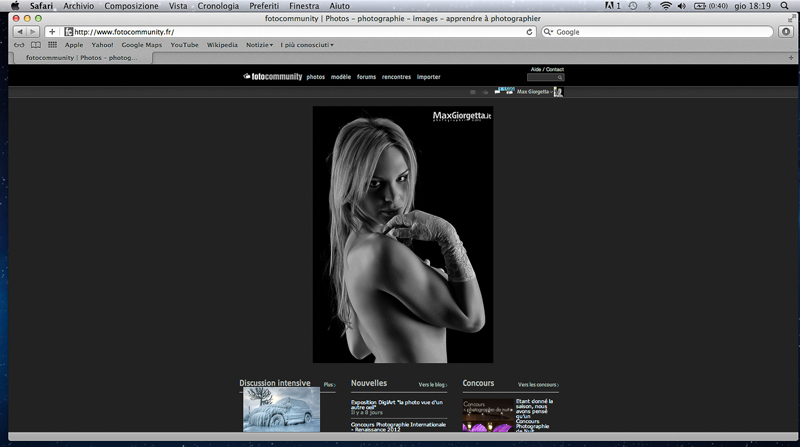Go to the modèle section
The height and width of the screenshot is (447, 800).
tap(341, 77)
